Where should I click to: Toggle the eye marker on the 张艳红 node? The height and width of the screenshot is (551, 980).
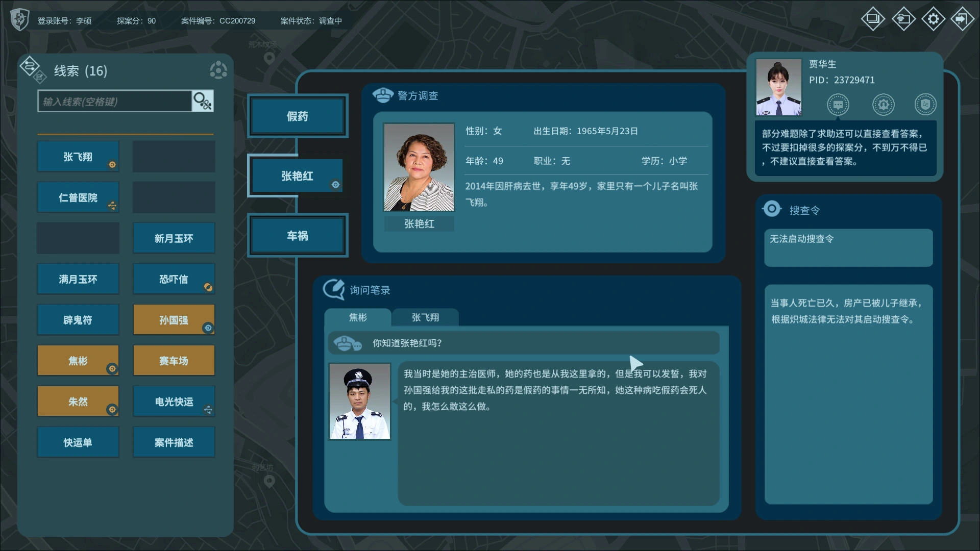pyautogui.click(x=335, y=185)
